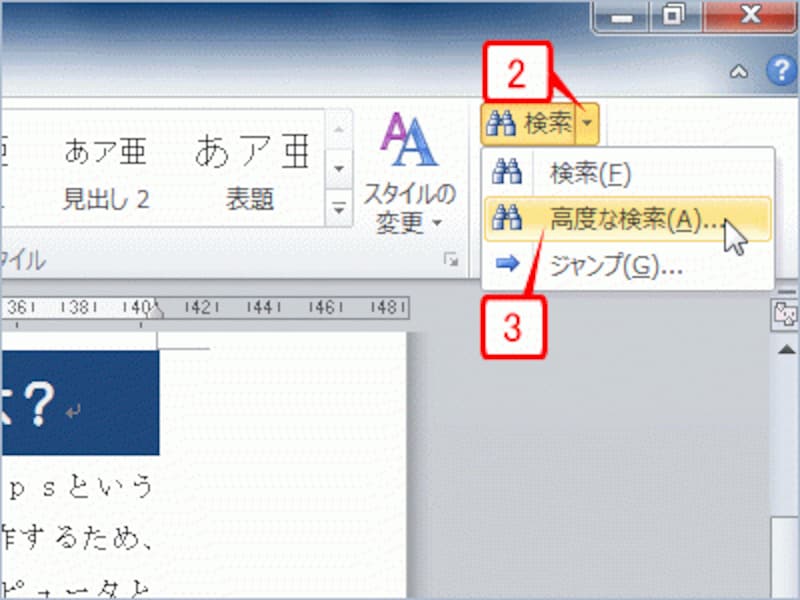Select the binoculars icon beside 検索(F)
The height and width of the screenshot is (600, 800).
508,171
